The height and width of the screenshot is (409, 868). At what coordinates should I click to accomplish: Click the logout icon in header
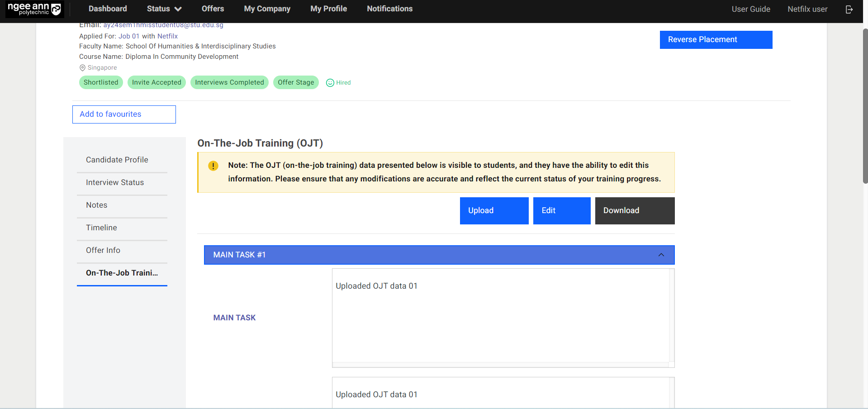849,10
